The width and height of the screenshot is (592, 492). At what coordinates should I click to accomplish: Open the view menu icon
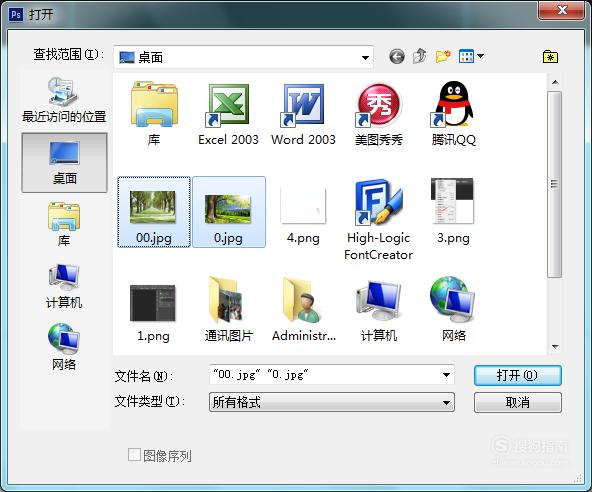[466, 57]
